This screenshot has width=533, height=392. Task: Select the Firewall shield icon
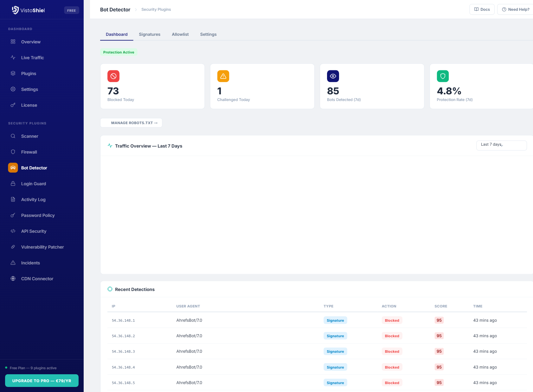click(x=13, y=152)
